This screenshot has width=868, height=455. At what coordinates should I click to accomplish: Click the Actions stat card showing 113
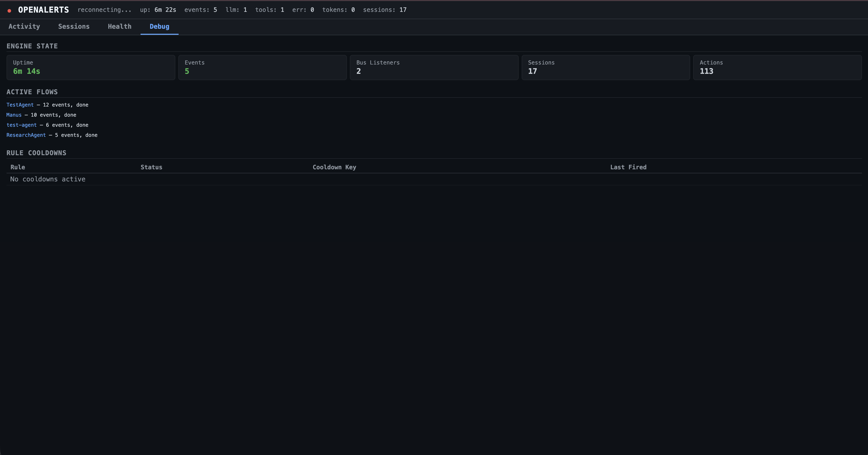click(777, 68)
